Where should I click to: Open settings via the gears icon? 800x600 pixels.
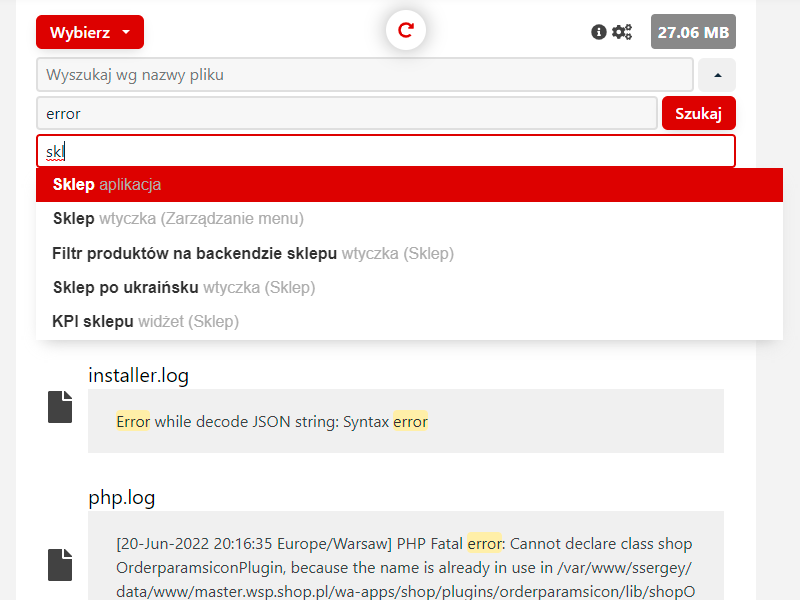pos(622,32)
